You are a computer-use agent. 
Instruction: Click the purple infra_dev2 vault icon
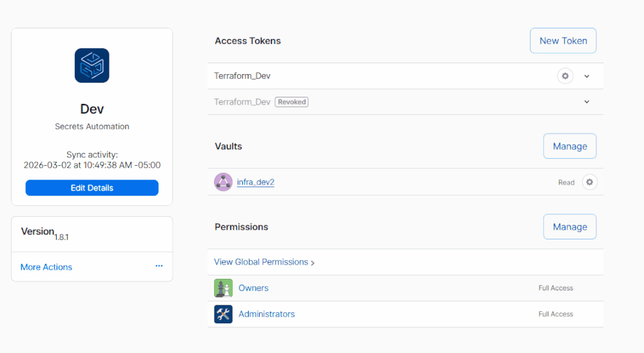pos(223,182)
